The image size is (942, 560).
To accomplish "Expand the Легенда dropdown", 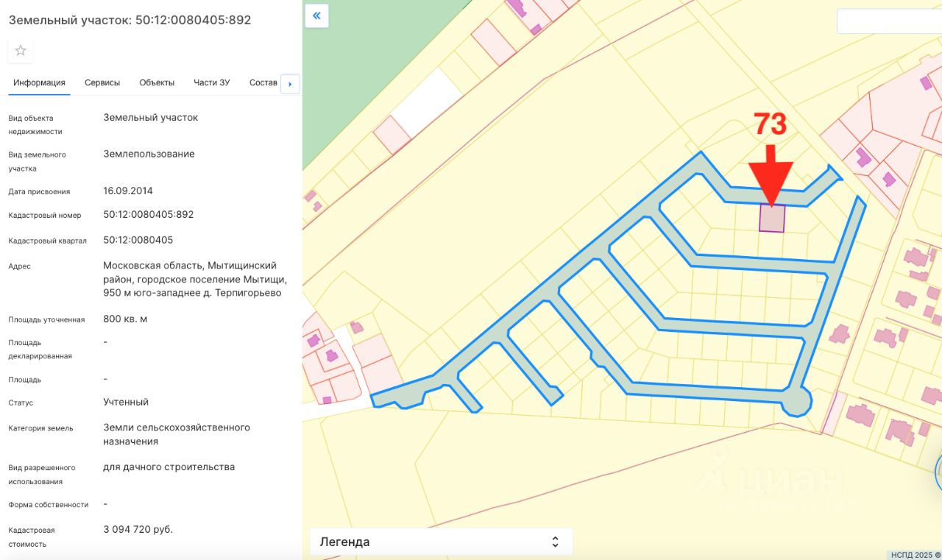I will tap(439, 542).
